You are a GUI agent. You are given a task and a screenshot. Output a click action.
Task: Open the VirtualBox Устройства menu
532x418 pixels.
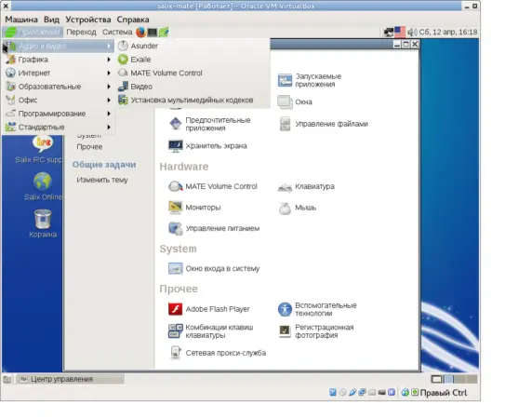tap(88, 20)
